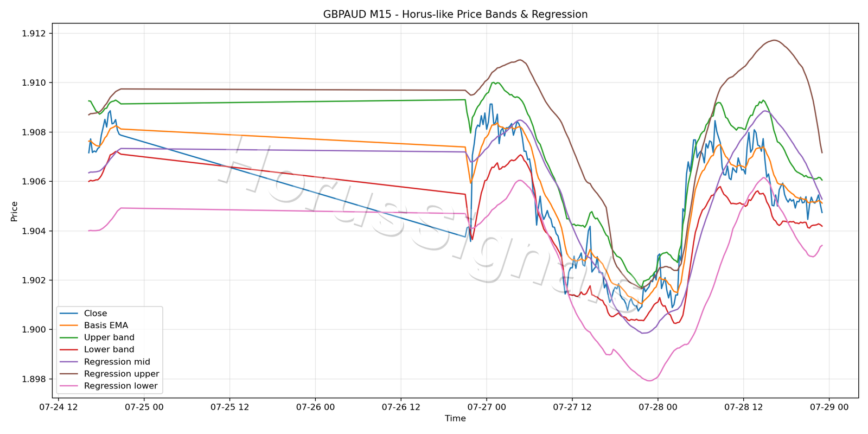Click the 1.904 y-axis tick label
The height and width of the screenshot is (434, 868).
click(34, 231)
